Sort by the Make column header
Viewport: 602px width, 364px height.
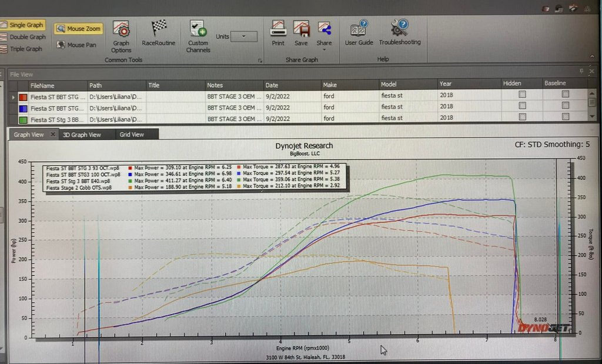(x=350, y=85)
